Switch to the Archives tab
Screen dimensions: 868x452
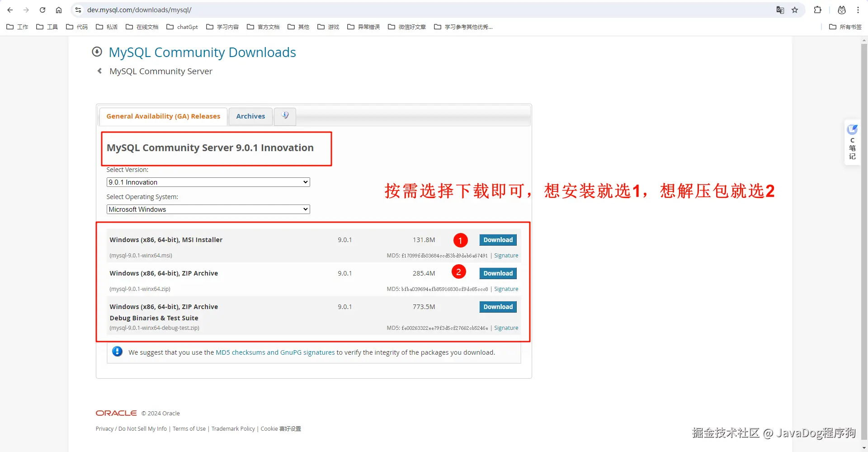[250, 116]
